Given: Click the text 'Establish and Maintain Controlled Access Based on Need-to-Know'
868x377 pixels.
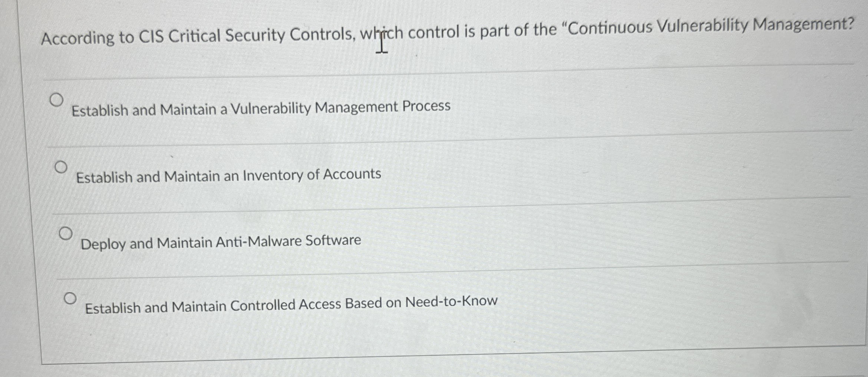Looking at the screenshot, I should click(291, 304).
